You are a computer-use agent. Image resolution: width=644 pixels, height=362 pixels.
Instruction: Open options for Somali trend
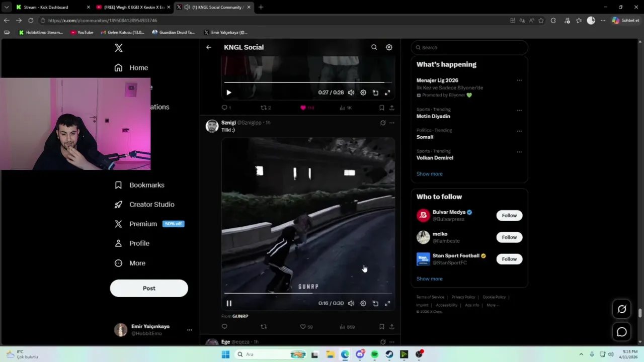pos(519,131)
